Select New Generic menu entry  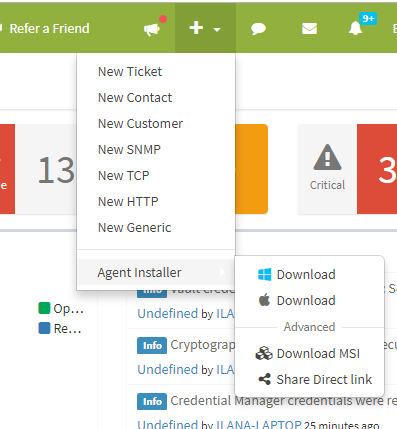coord(134,227)
